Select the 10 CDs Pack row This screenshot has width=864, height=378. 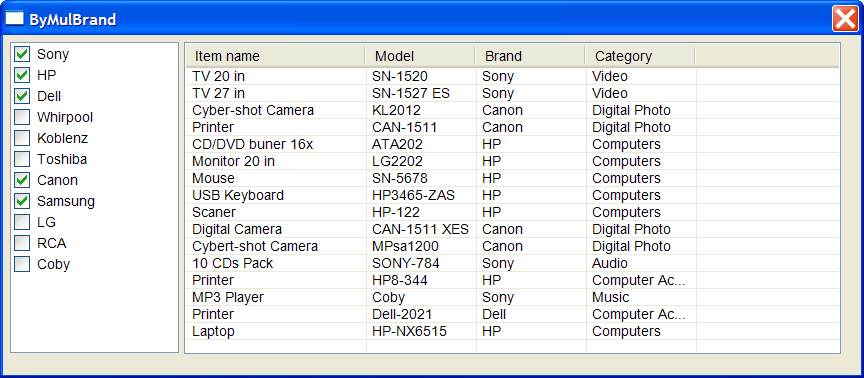[512, 263]
